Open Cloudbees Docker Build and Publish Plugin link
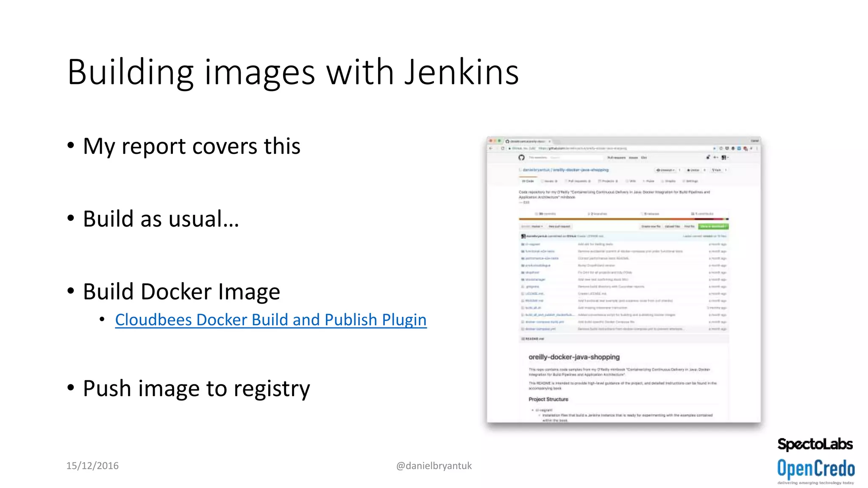868x488 pixels. (x=271, y=320)
